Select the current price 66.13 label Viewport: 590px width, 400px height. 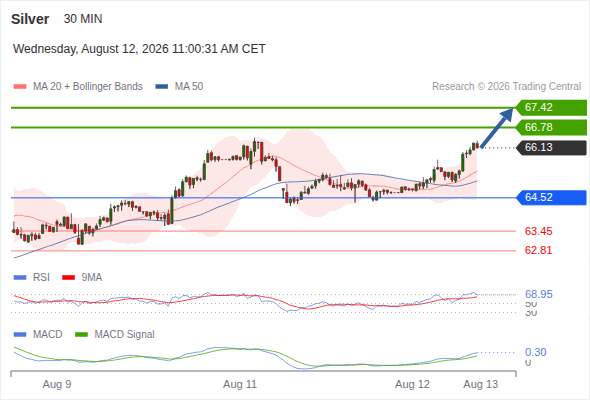(x=551, y=148)
